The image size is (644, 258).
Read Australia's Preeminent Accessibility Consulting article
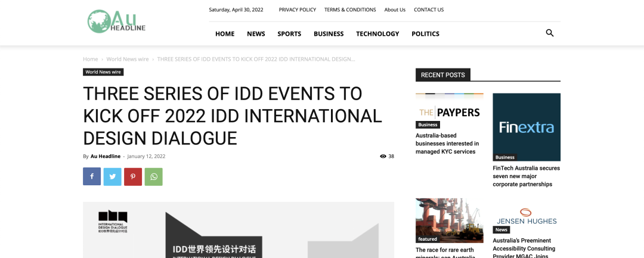click(525, 248)
